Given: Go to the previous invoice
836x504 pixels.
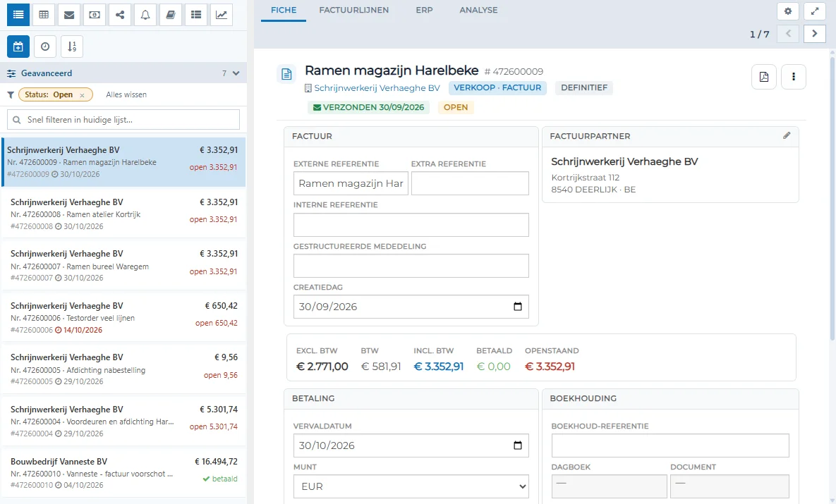Looking at the screenshot, I should click(788, 34).
